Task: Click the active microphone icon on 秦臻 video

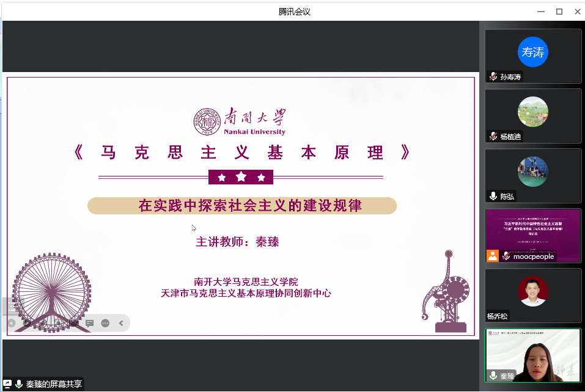Action: (493, 376)
